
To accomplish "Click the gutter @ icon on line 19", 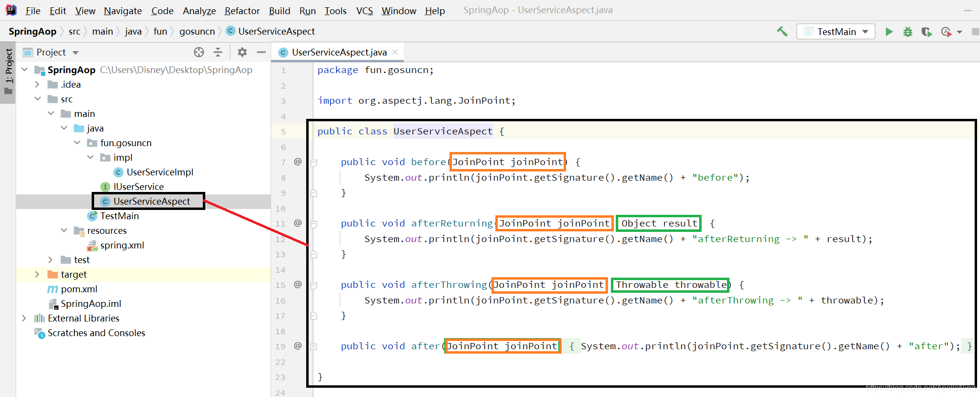I will click(298, 346).
